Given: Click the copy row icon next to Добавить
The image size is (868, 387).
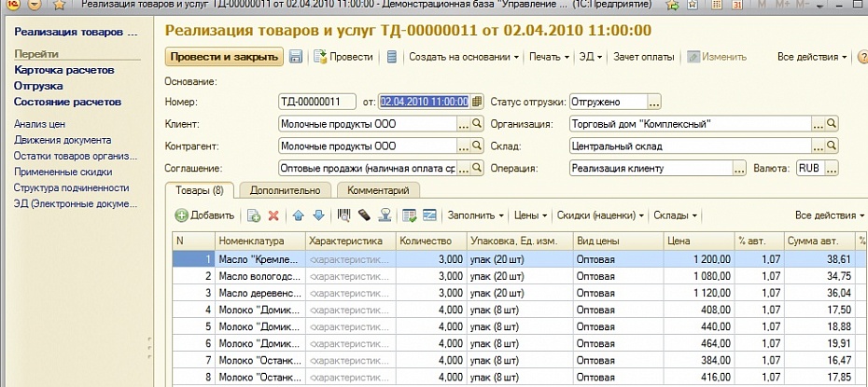Looking at the screenshot, I should (254, 215).
